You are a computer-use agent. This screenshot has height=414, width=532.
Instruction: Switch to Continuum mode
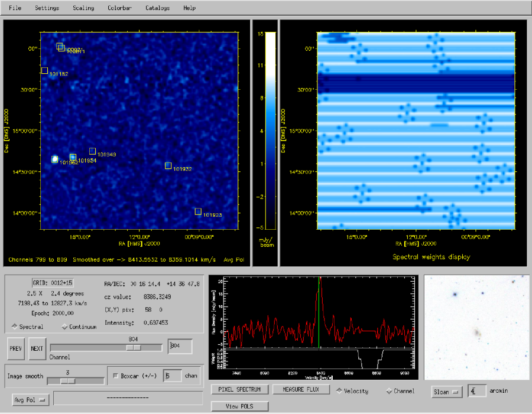pyautogui.click(x=64, y=327)
